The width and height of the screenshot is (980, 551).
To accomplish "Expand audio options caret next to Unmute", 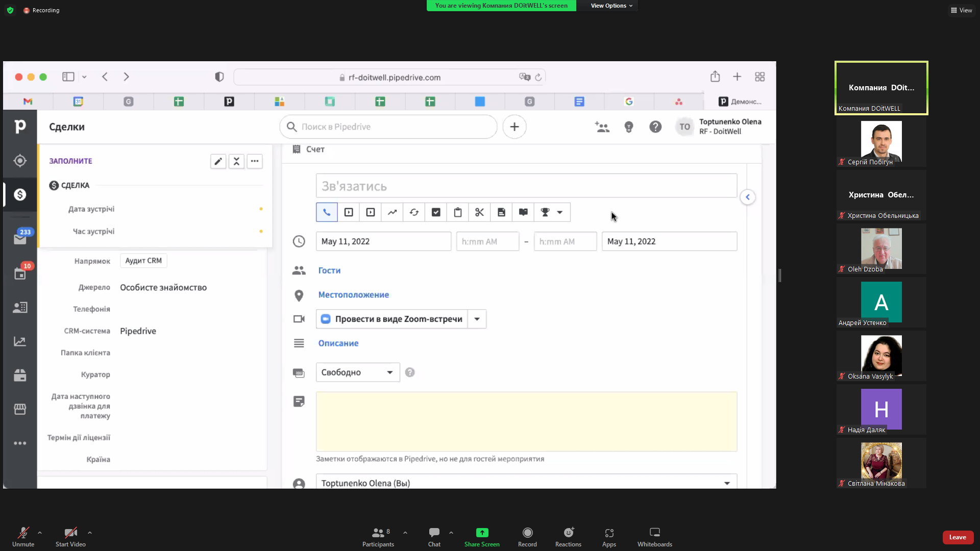I will pos(40,533).
